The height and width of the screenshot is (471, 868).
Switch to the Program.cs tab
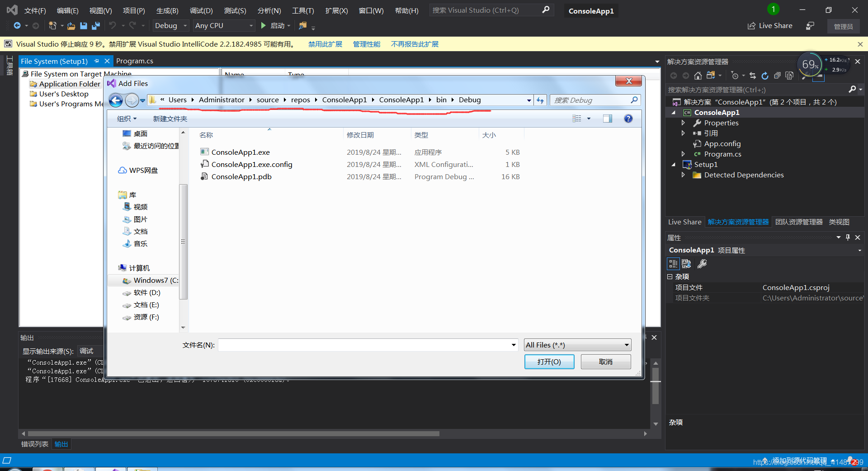click(135, 61)
